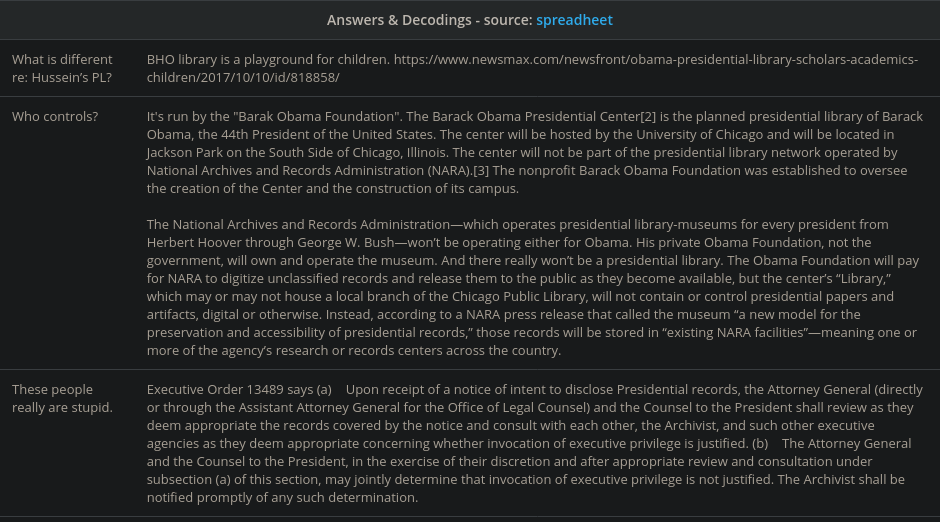This screenshot has width=940, height=522.
Task: Open the "spreadheet" source link
Action: tap(574, 20)
